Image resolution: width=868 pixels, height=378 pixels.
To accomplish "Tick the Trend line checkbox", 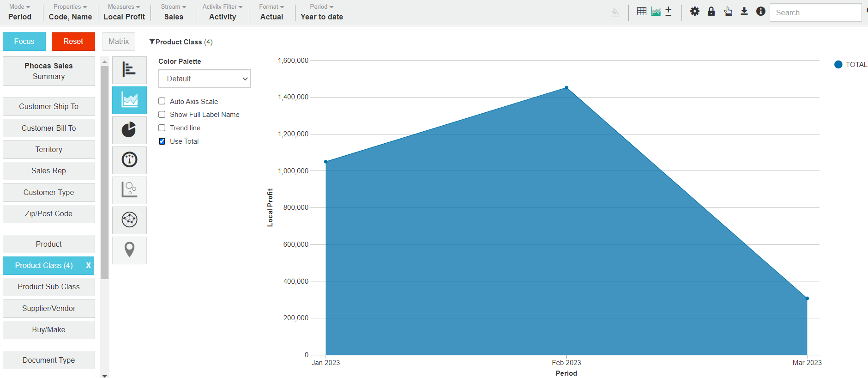I will 162,128.
